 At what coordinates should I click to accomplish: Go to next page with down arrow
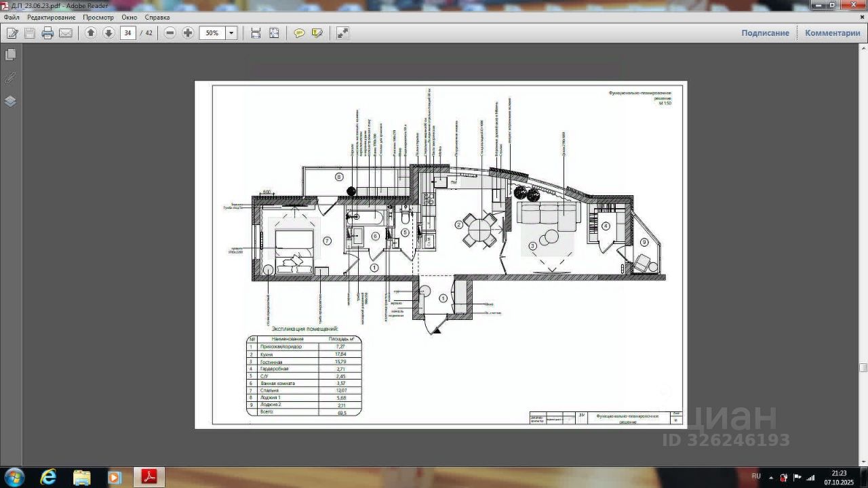coord(108,33)
